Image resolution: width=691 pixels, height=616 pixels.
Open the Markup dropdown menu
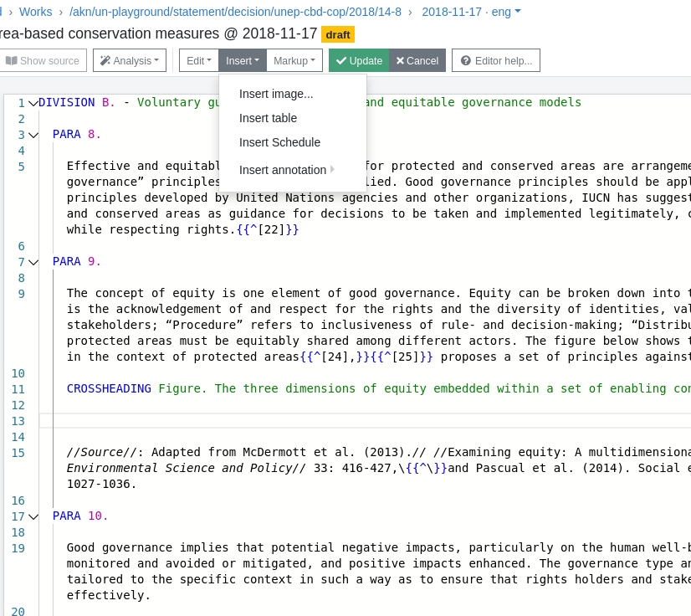(294, 61)
